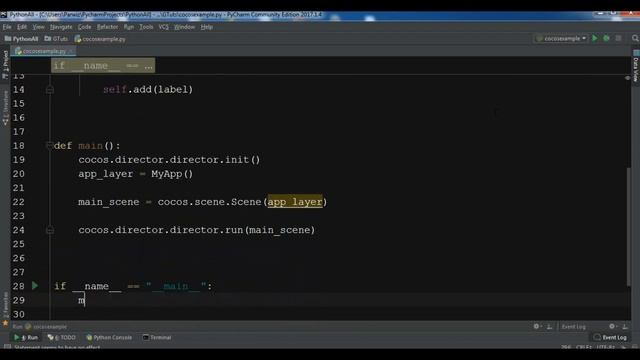Open the Favorites tool window sidebar button

pos(5,309)
